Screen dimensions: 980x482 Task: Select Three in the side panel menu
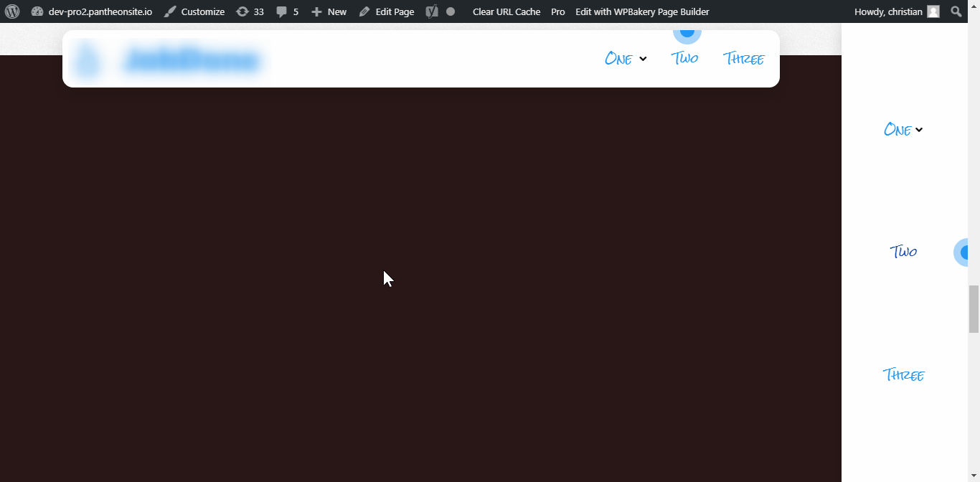point(903,374)
